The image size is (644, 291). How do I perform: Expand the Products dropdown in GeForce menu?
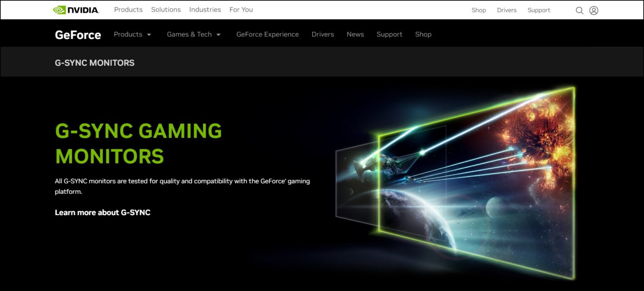[x=128, y=34]
